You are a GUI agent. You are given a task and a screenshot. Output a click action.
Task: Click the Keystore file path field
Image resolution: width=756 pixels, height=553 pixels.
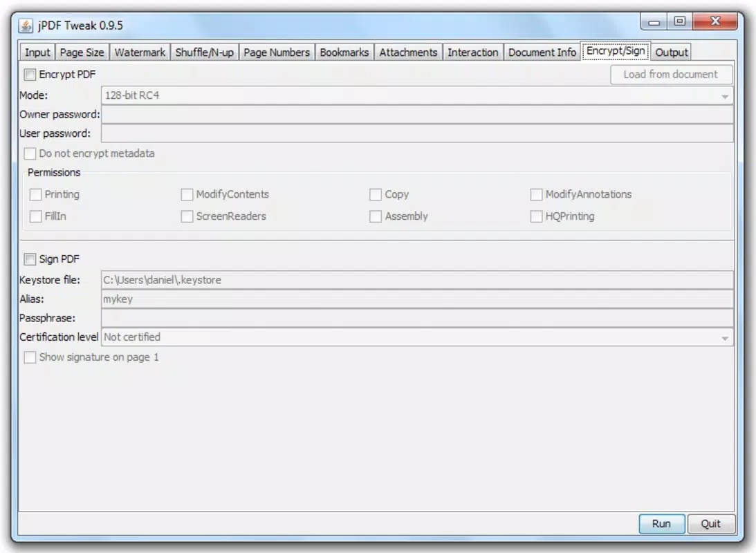pyautogui.click(x=418, y=280)
